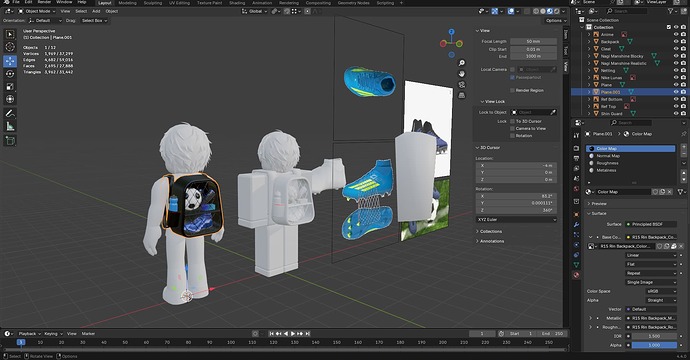690x360 pixels.
Task: Open the Add menu in viewport header
Action: point(96,11)
